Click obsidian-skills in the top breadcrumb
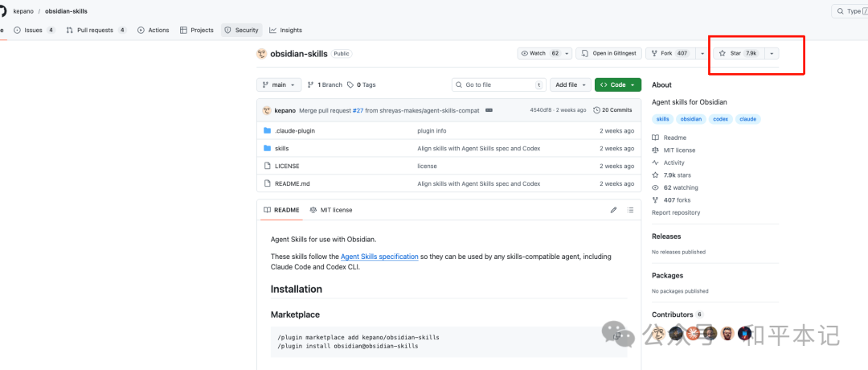The image size is (868, 370). (66, 11)
